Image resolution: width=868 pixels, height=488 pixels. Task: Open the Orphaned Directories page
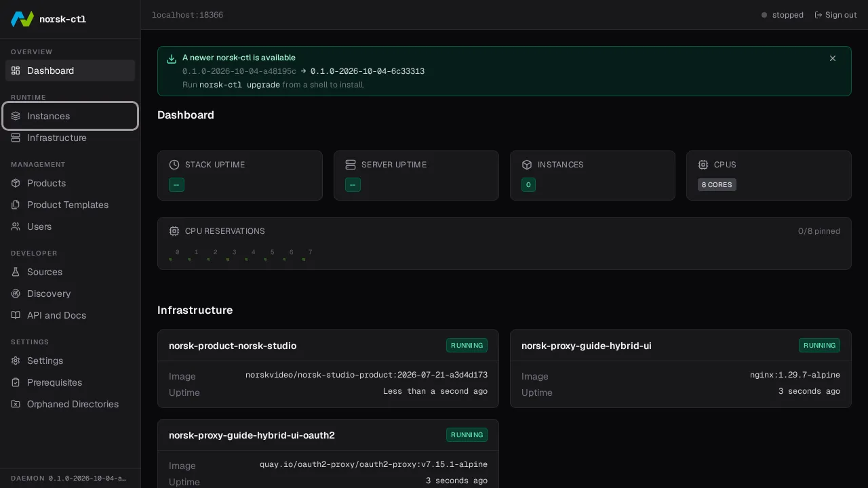click(x=70, y=404)
